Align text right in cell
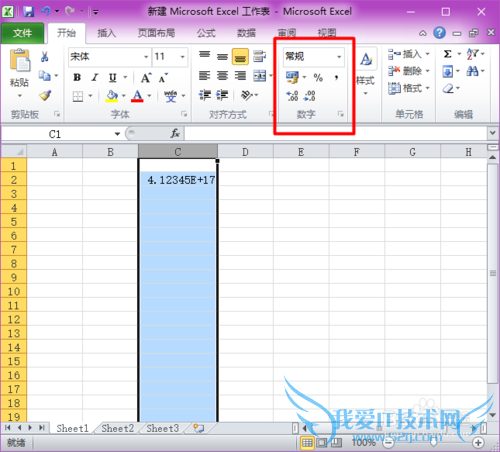This screenshot has height=452, width=500. point(240,76)
